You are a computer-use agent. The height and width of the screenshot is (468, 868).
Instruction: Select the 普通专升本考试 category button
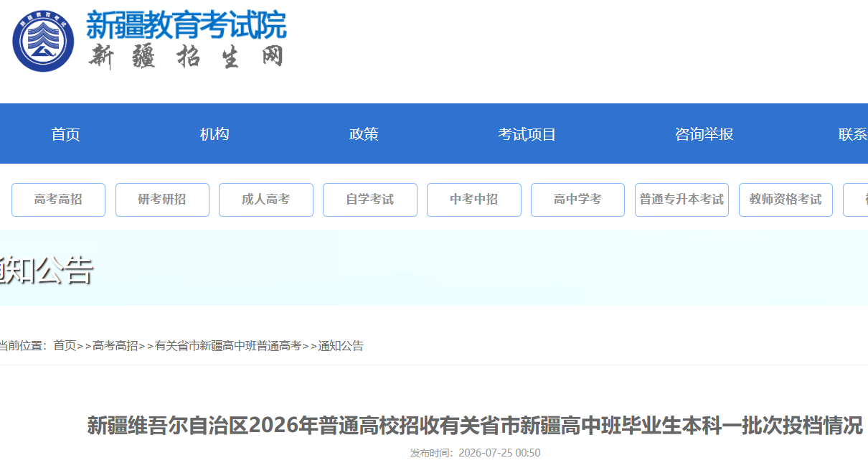coord(681,200)
